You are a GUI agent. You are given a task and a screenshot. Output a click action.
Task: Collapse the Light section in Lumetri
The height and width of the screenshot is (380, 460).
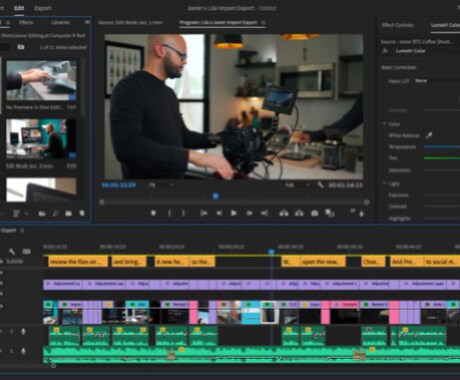point(384,183)
